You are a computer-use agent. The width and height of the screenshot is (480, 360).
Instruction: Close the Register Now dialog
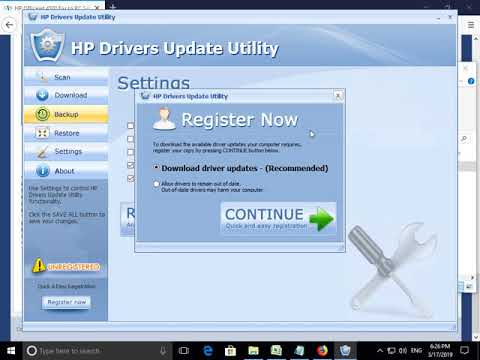coord(338,96)
